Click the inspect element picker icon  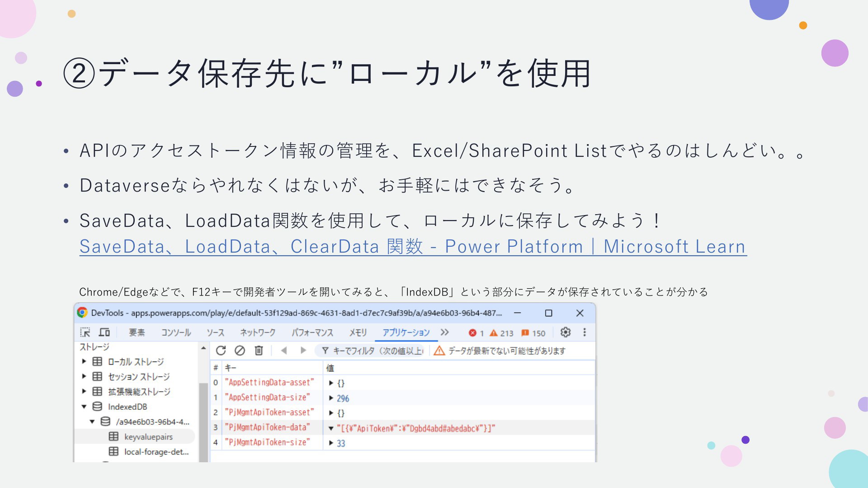click(85, 333)
